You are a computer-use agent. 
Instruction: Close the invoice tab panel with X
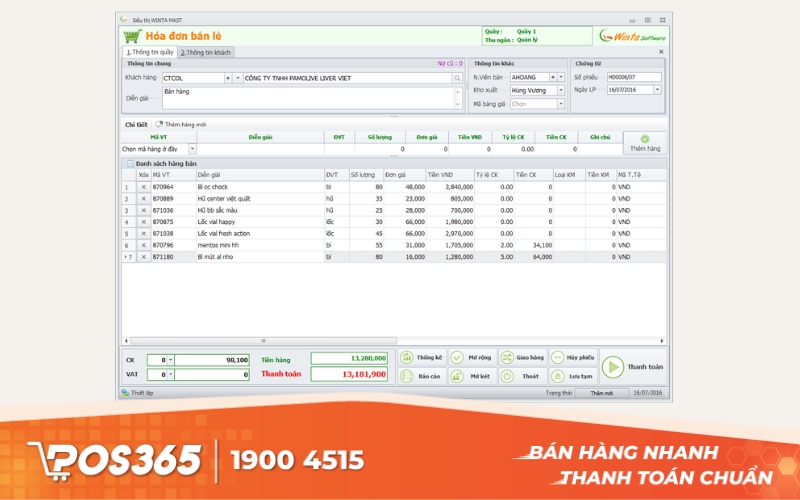pos(661,52)
